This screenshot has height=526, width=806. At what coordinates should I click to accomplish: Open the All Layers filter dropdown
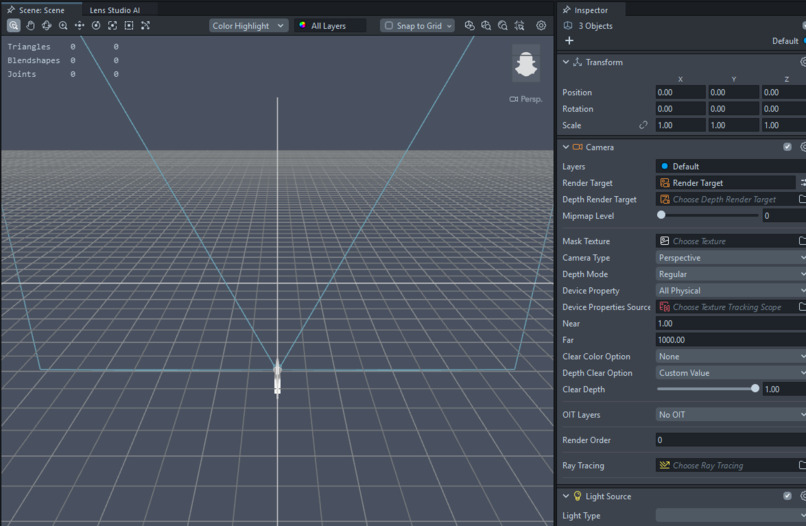coord(330,26)
